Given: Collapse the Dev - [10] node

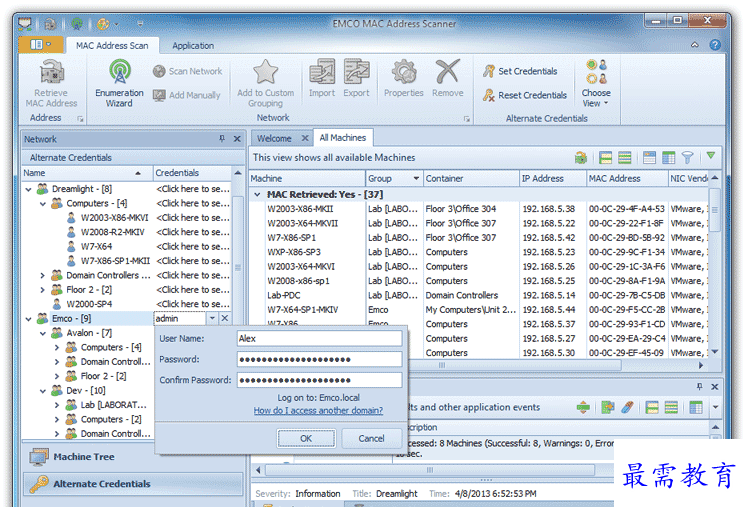Looking at the screenshot, I should click(x=43, y=391).
